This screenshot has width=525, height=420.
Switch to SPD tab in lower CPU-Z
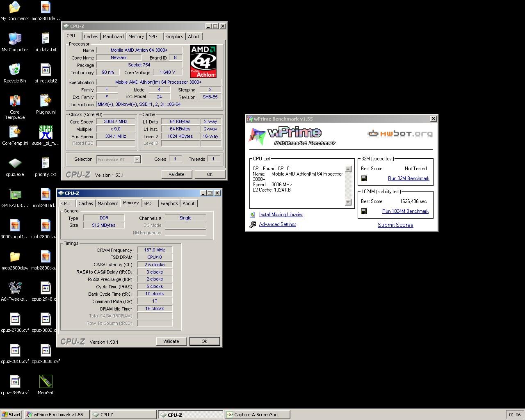[148, 203]
